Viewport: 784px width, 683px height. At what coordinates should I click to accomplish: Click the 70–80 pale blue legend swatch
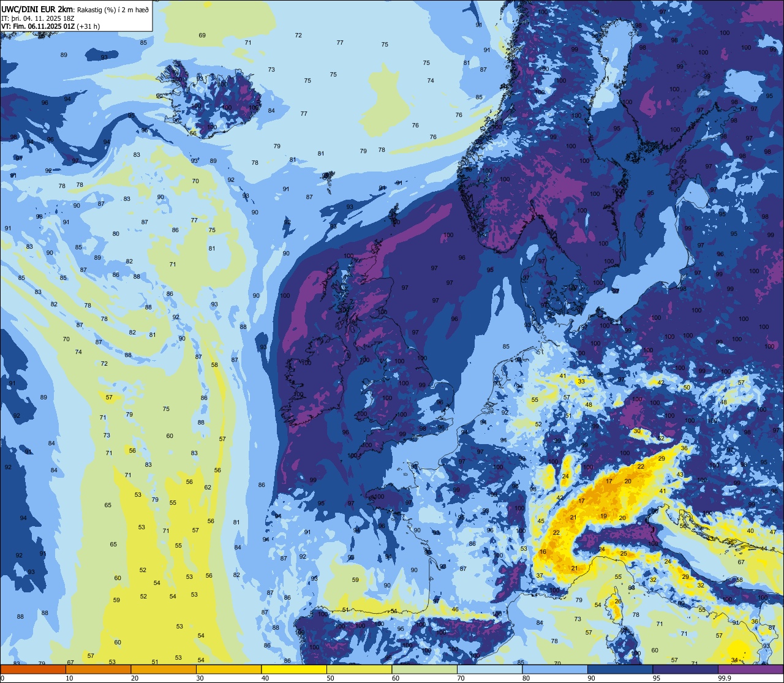(x=489, y=670)
